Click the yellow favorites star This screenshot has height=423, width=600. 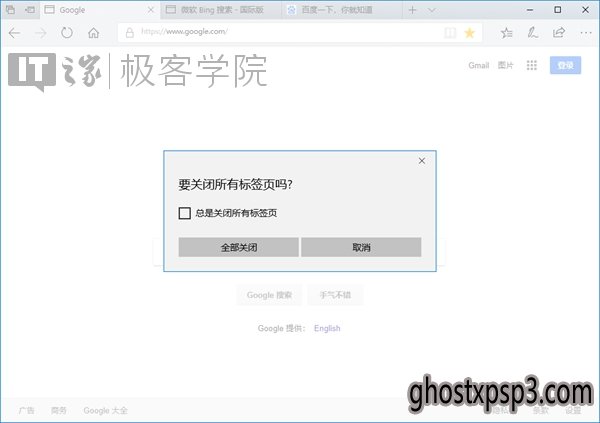[470, 33]
